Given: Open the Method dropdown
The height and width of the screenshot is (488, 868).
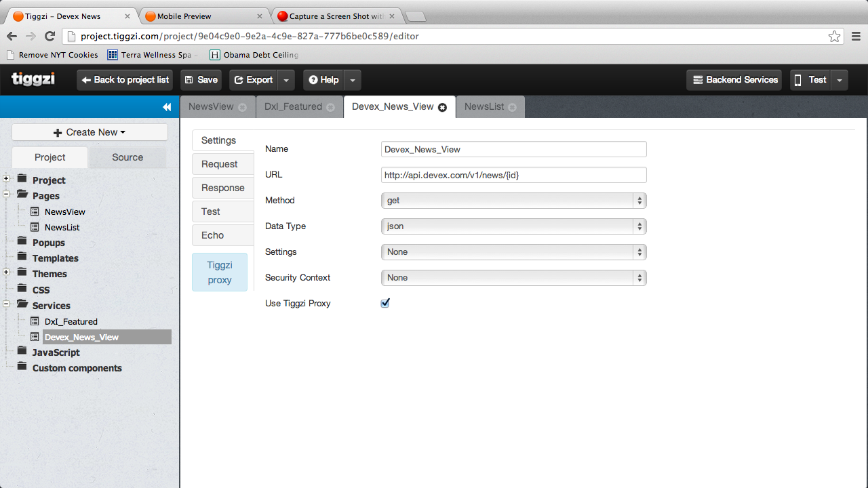Looking at the screenshot, I should pos(513,201).
